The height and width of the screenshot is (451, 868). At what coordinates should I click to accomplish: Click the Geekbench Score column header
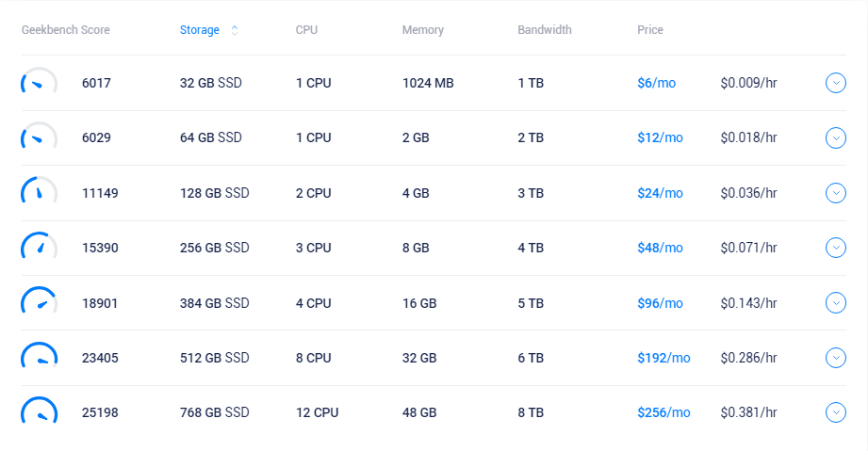pos(65,30)
